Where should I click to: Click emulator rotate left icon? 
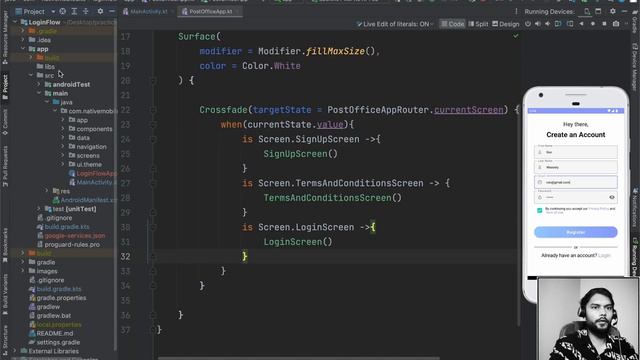pyautogui.click(x=558, y=24)
